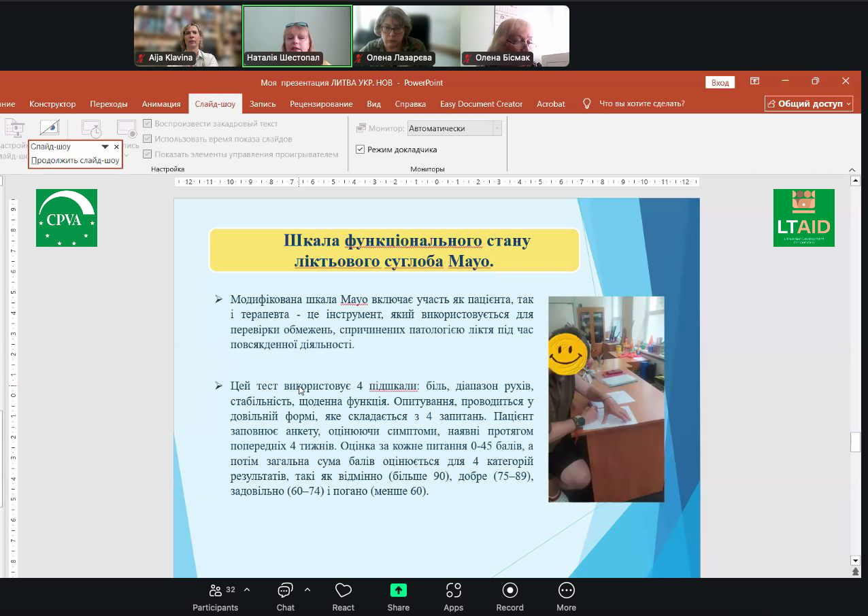Open the Рецензирование ribbon tab
Viewport: 868px width, 616px height.
321,104
